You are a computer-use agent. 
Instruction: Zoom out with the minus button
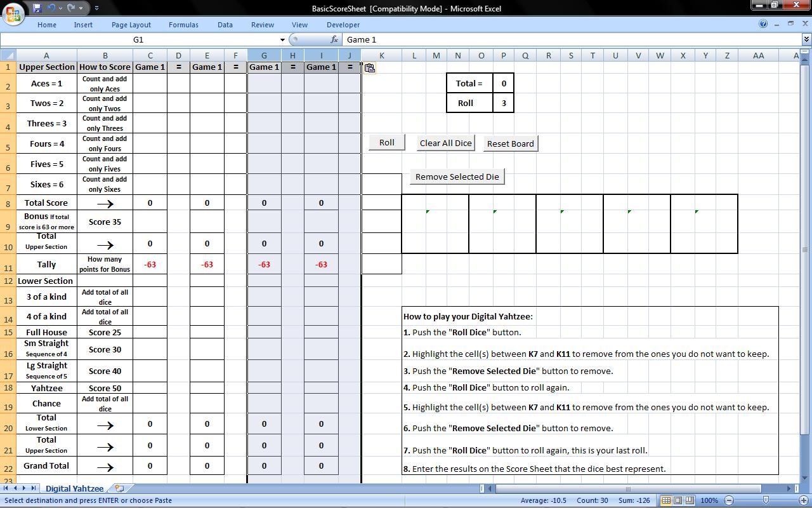(729, 500)
